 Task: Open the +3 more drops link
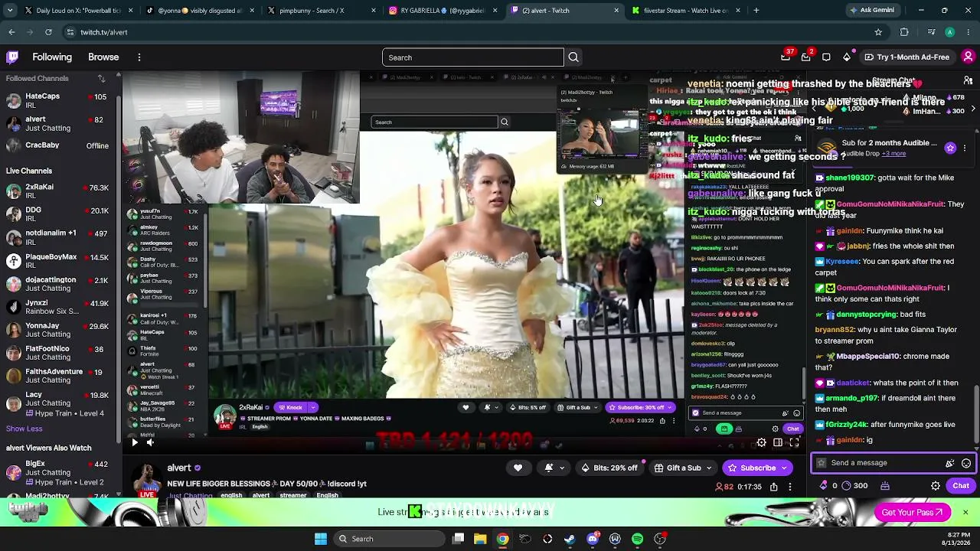(x=893, y=154)
